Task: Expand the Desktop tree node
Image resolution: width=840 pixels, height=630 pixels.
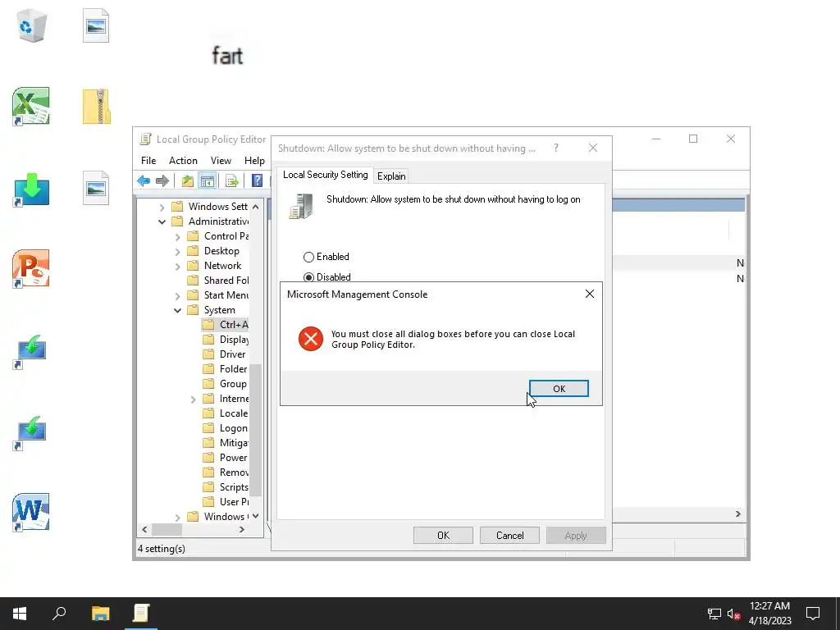Action: coord(177,251)
